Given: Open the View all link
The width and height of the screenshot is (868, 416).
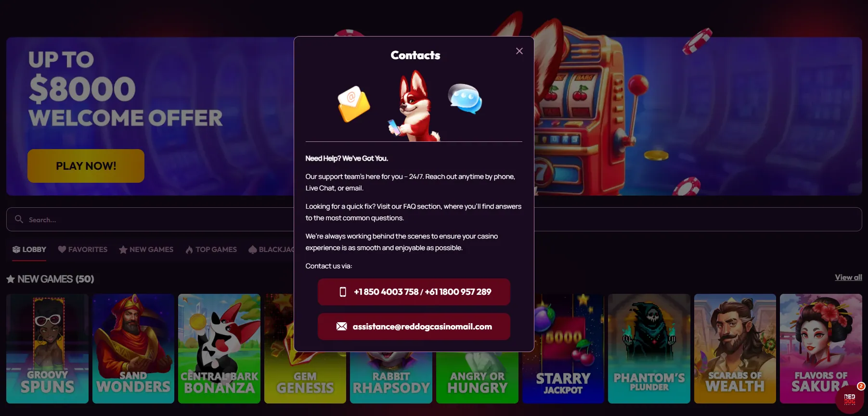Looking at the screenshot, I should [x=848, y=277].
